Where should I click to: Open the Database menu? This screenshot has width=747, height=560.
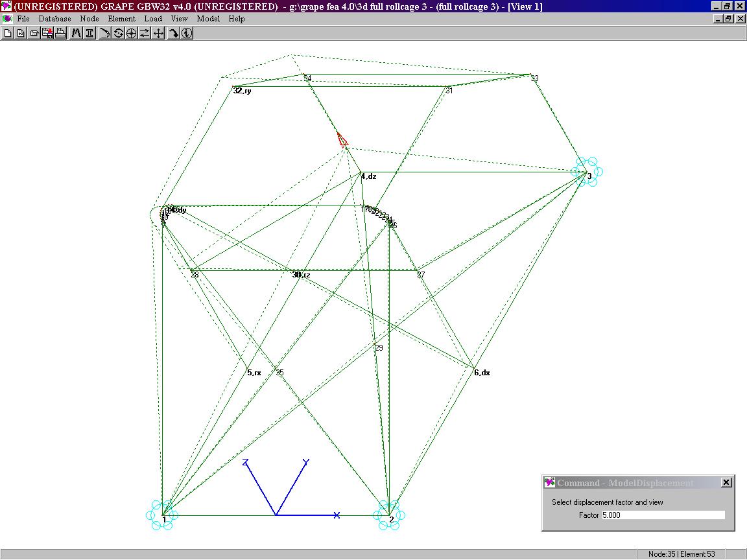pyautogui.click(x=54, y=19)
